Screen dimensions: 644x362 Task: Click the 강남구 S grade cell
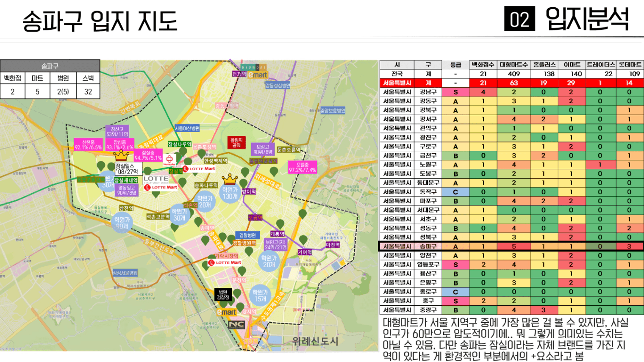click(x=455, y=92)
